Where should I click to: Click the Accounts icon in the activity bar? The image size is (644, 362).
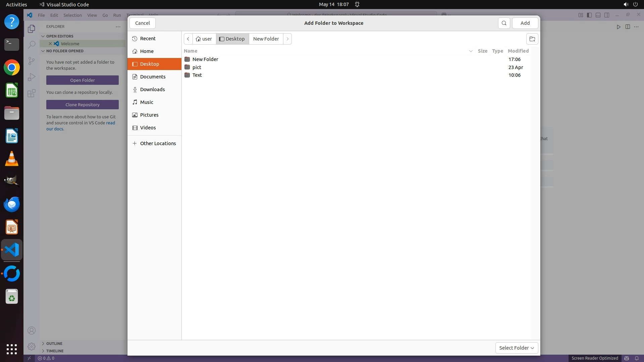pos(32,331)
